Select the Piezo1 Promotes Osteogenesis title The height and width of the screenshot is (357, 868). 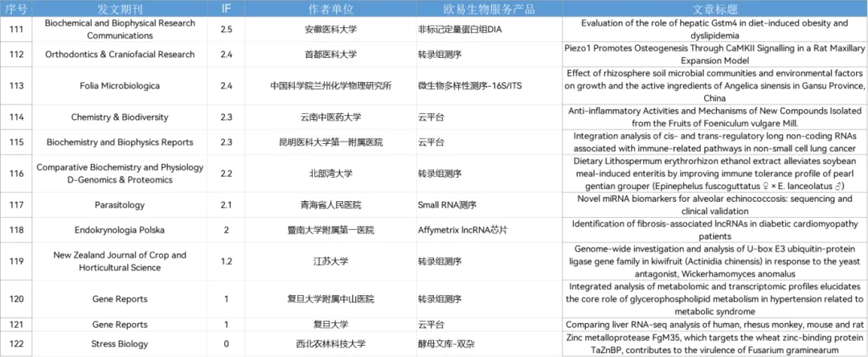click(x=714, y=54)
